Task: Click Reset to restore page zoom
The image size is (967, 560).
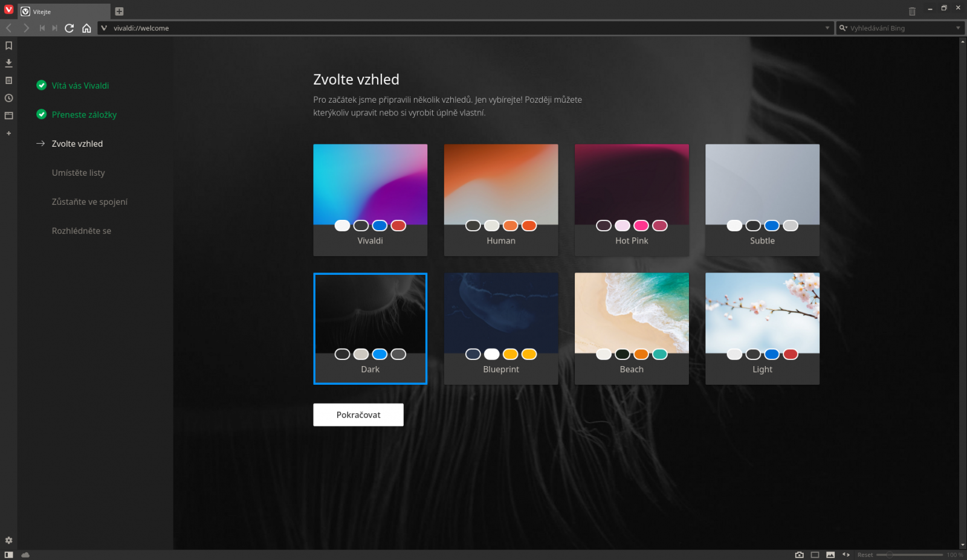Action: click(x=865, y=554)
